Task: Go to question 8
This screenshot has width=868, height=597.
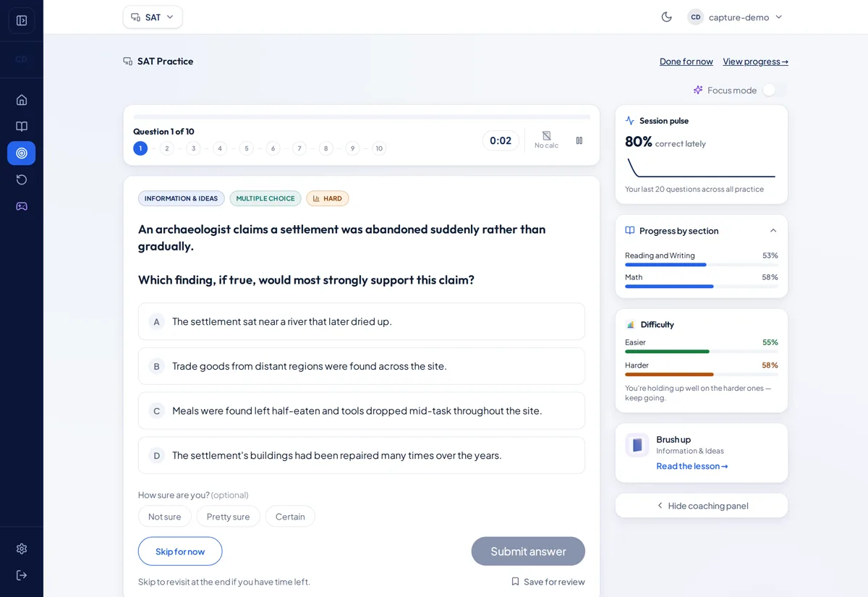Action: point(325,148)
